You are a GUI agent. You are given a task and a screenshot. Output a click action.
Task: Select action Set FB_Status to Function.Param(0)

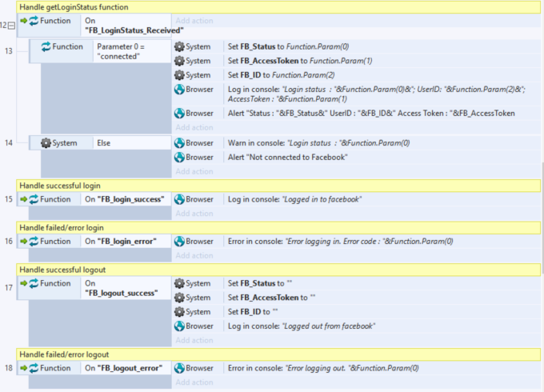click(288, 47)
